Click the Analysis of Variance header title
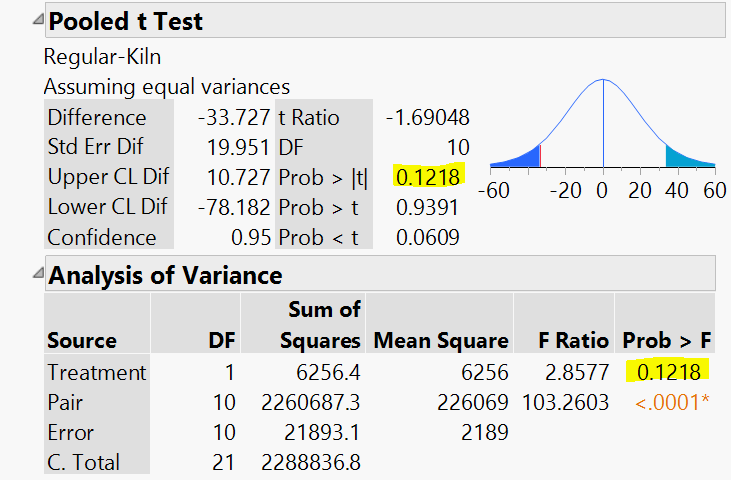 click(165, 274)
